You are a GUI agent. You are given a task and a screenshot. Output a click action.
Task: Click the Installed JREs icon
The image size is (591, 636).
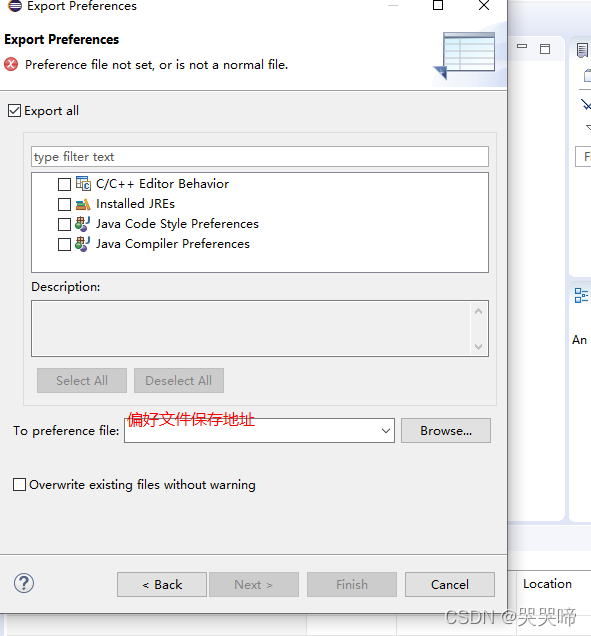coord(83,204)
